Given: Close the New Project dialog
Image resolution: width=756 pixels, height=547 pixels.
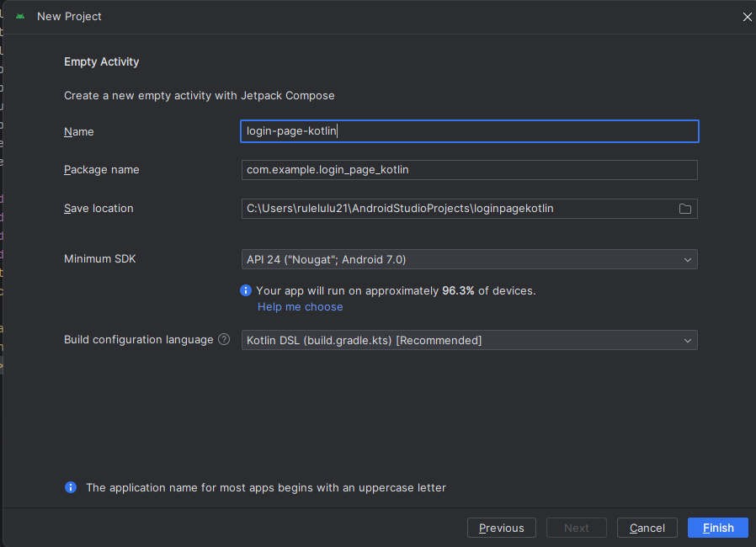Looking at the screenshot, I should coord(747,17).
